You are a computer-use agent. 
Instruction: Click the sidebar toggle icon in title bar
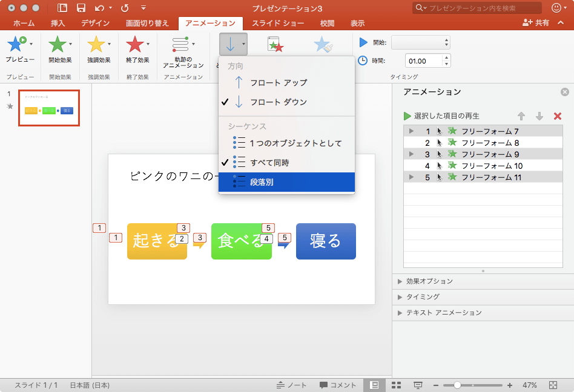[62, 8]
